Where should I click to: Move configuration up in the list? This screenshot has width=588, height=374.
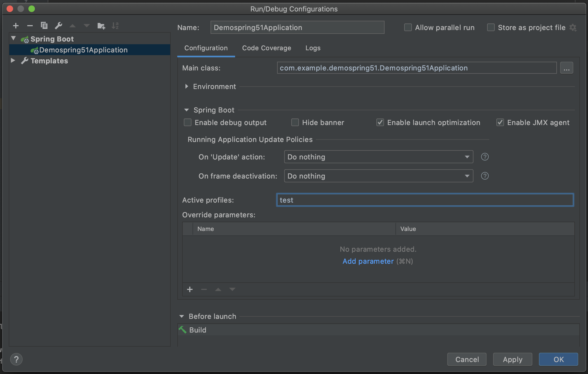[73, 26]
